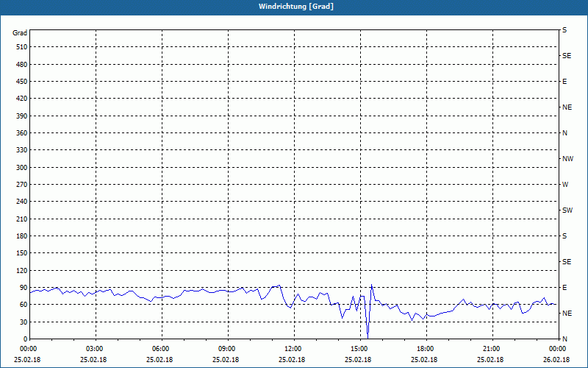Screen dimensions: 588x368
Task: Select the 60 degree axis label
Action: 24,305
